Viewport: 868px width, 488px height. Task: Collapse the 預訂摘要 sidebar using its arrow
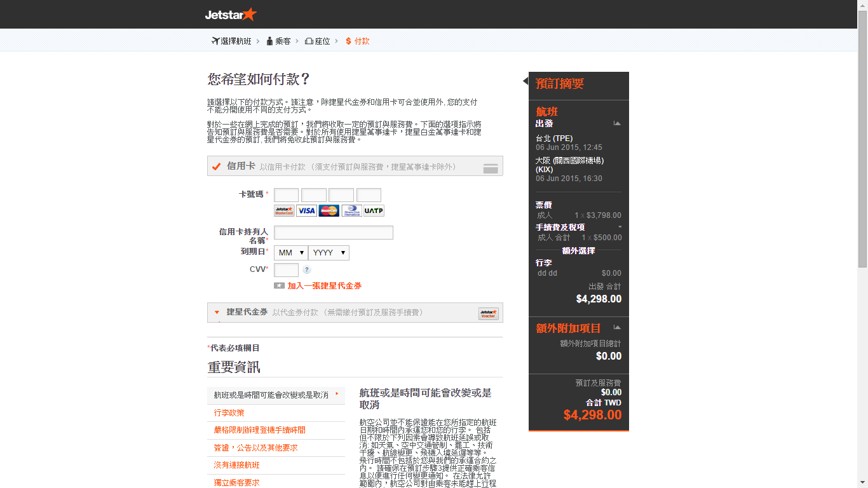tap(525, 81)
